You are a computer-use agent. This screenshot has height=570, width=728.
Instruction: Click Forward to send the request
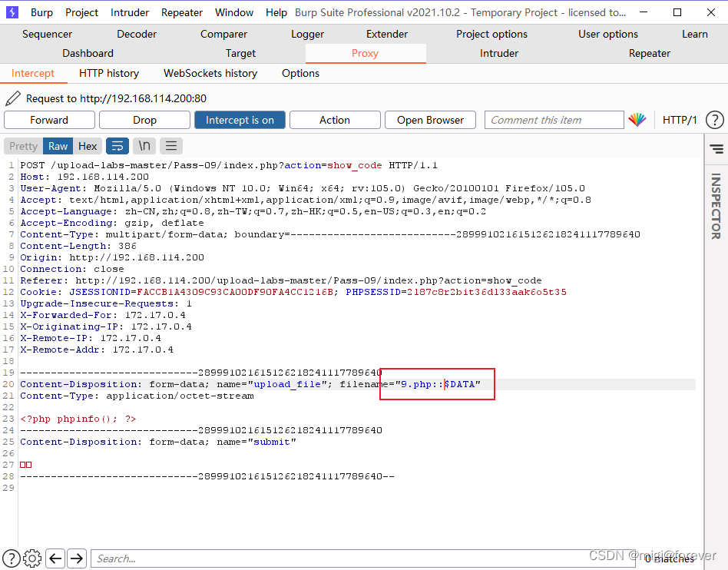click(49, 120)
